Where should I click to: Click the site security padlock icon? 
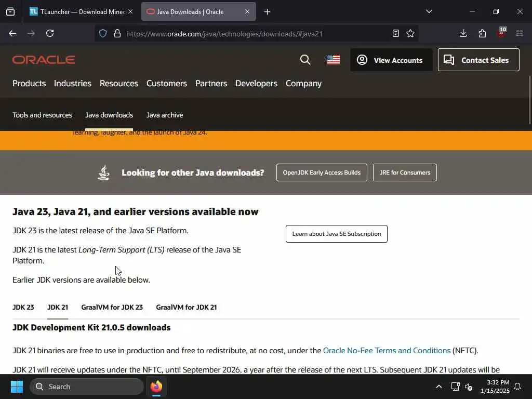[117, 33]
